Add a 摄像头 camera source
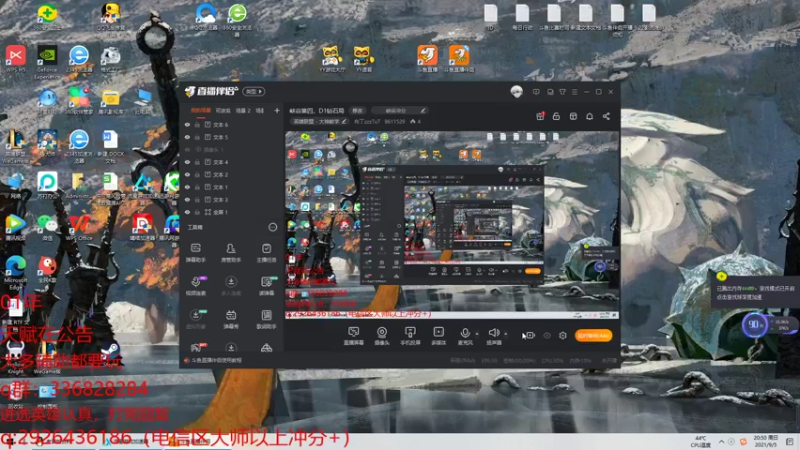The width and height of the screenshot is (800, 450). pos(382,336)
